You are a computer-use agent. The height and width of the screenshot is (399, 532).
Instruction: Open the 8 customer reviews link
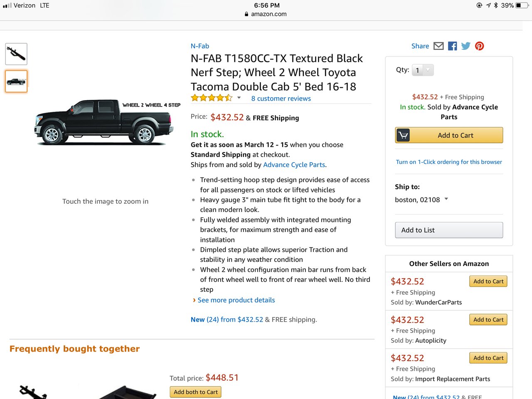tap(281, 99)
